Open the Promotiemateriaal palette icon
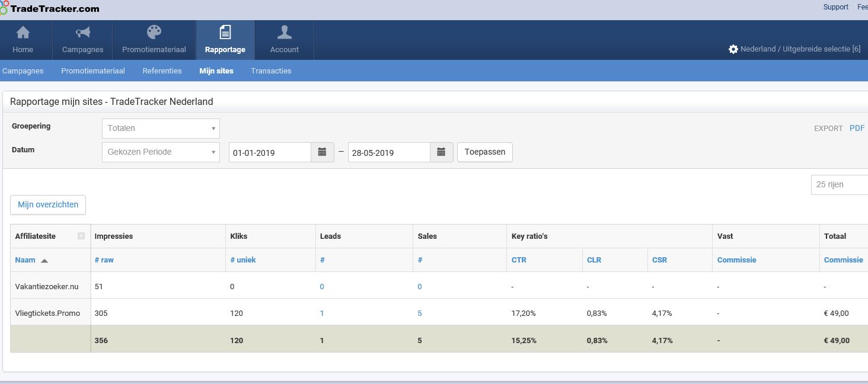The width and height of the screenshot is (868, 384). 154,32
